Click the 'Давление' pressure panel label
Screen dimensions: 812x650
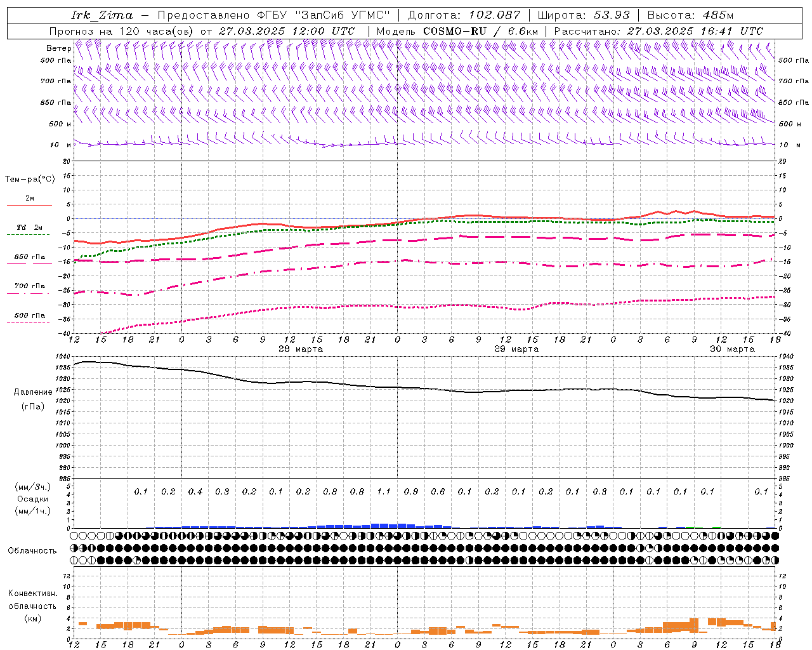coord(33,392)
